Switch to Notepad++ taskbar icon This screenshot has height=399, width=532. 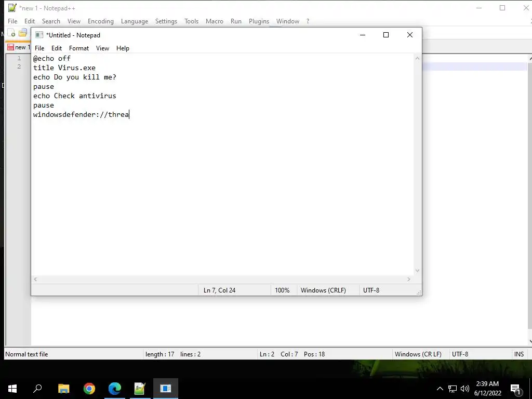(x=140, y=389)
